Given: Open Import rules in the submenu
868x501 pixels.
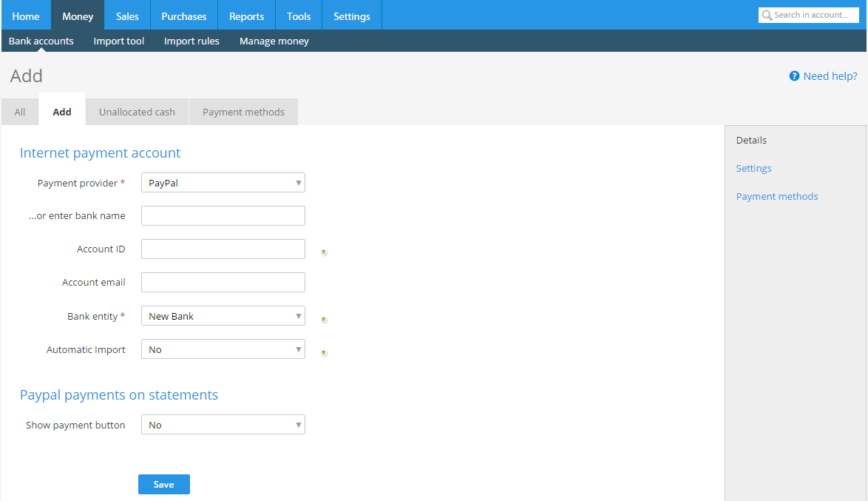Looking at the screenshot, I should pyautogui.click(x=191, y=41).
